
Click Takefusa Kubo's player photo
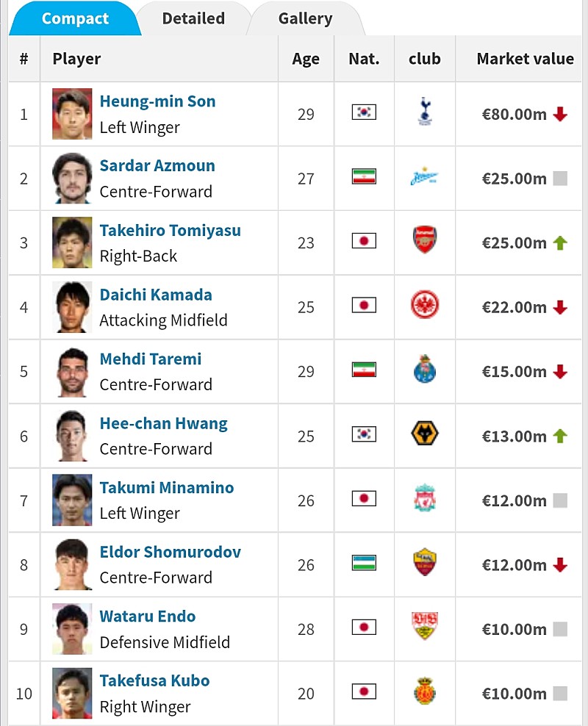pyautogui.click(x=72, y=693)
